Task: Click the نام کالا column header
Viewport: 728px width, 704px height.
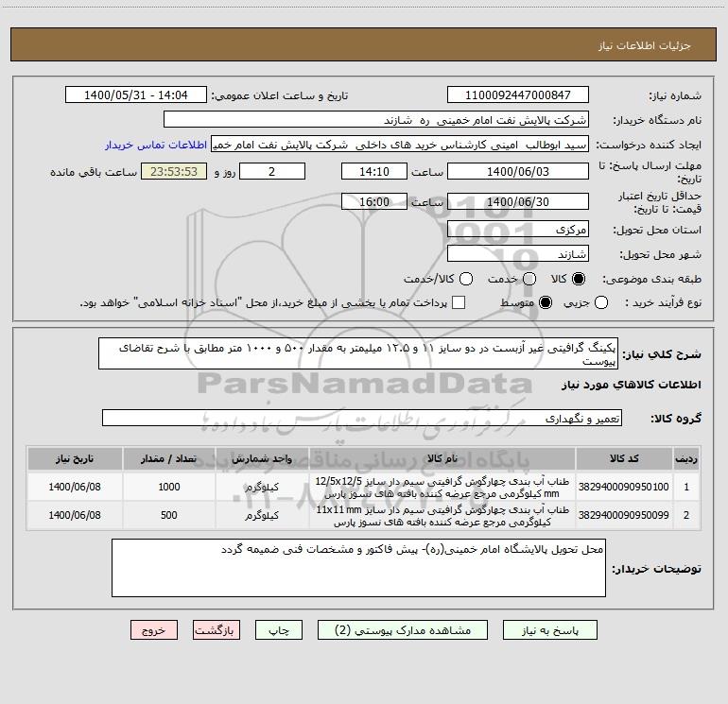Action: click(x=442, y=458)
